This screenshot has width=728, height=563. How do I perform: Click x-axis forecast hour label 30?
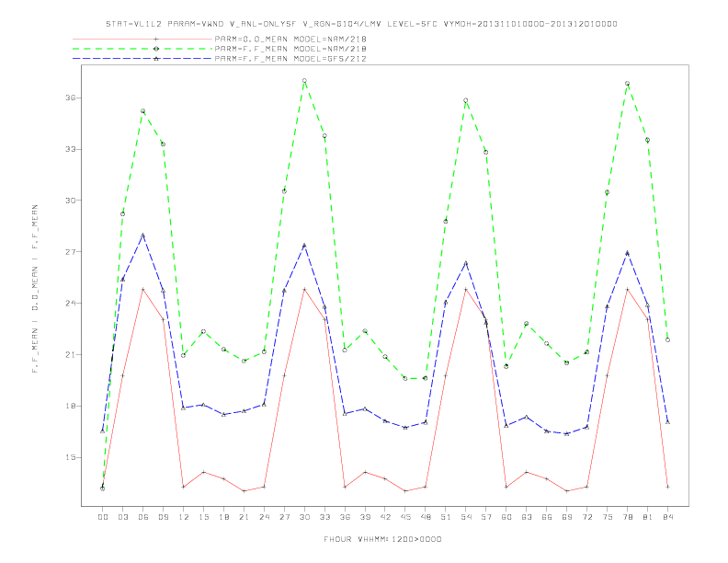coord(304,517)
